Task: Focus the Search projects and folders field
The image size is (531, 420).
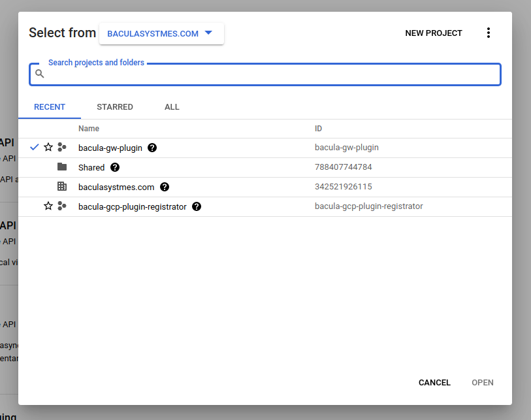Action: point(265,74)
